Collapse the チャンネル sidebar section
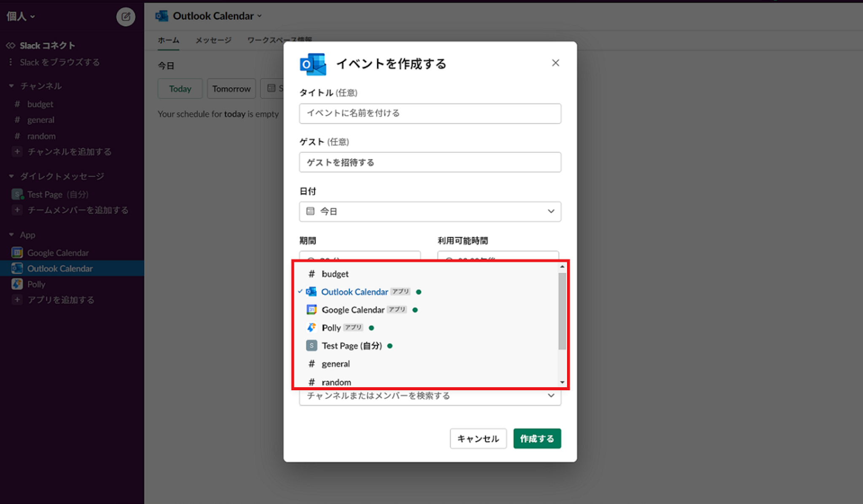Screen dimensions: 863x504 click(x=11, y=86)
